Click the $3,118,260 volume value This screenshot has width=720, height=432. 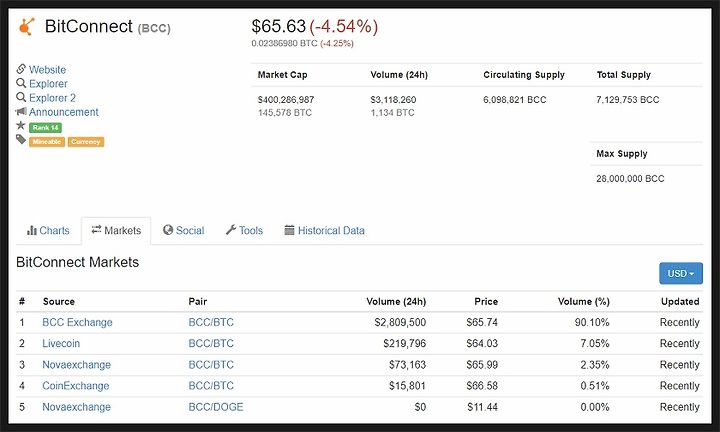[x=393, y=100]
